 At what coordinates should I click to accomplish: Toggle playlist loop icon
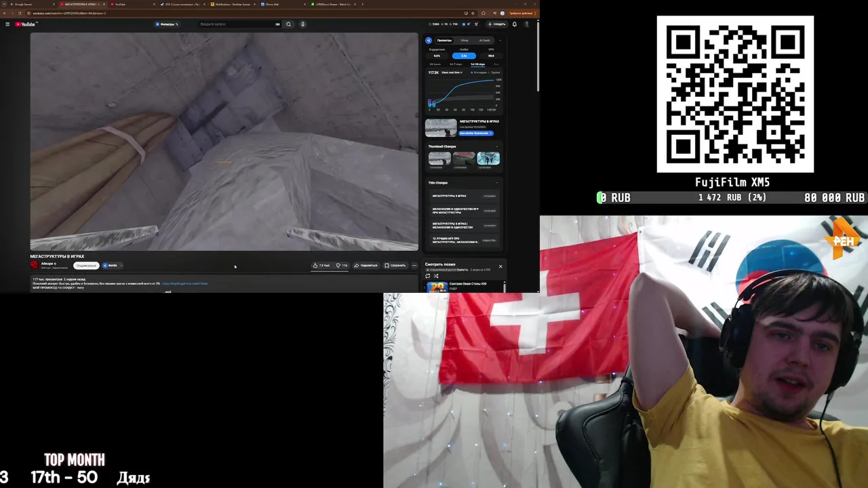(x=428, y=276)
